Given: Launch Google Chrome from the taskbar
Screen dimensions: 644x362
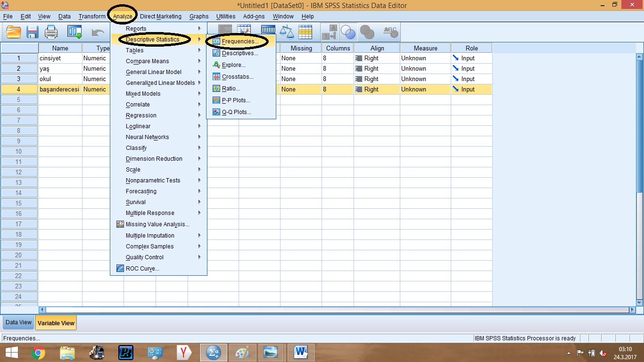Looking at the screenshot, I should [38, 353].
